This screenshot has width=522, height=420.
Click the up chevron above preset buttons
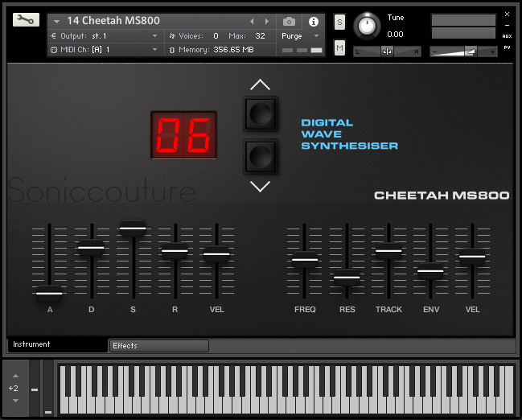260,85
